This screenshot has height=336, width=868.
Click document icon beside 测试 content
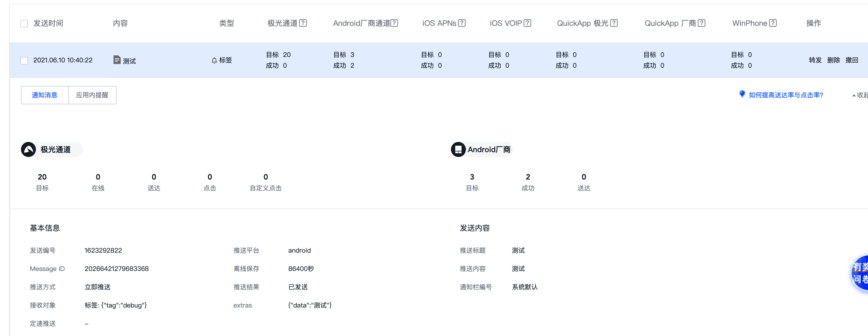tap(117, 60)
